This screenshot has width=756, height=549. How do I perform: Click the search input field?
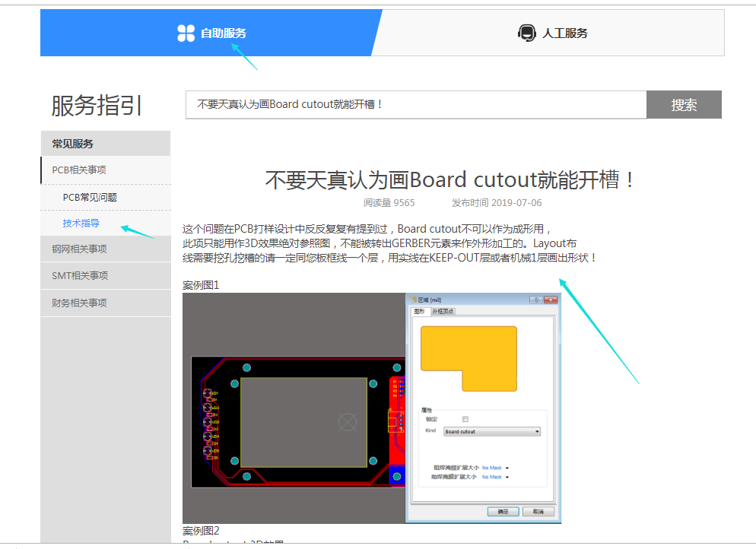tap(415, 104)
